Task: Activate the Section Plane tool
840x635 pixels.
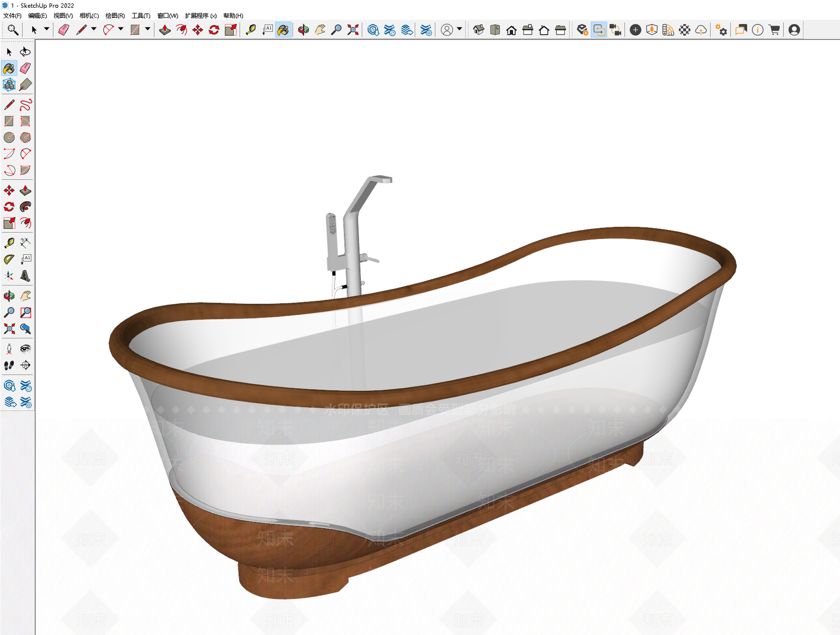Action: tap(25, 365)
